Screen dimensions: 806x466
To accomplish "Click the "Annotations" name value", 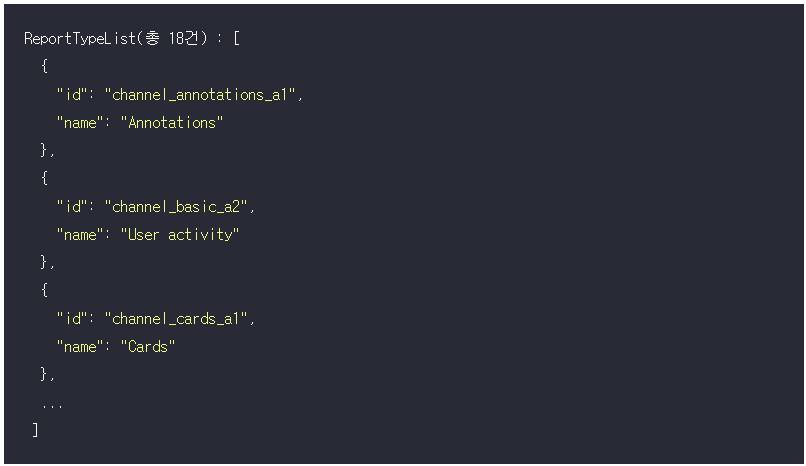I will click(172, 122).
